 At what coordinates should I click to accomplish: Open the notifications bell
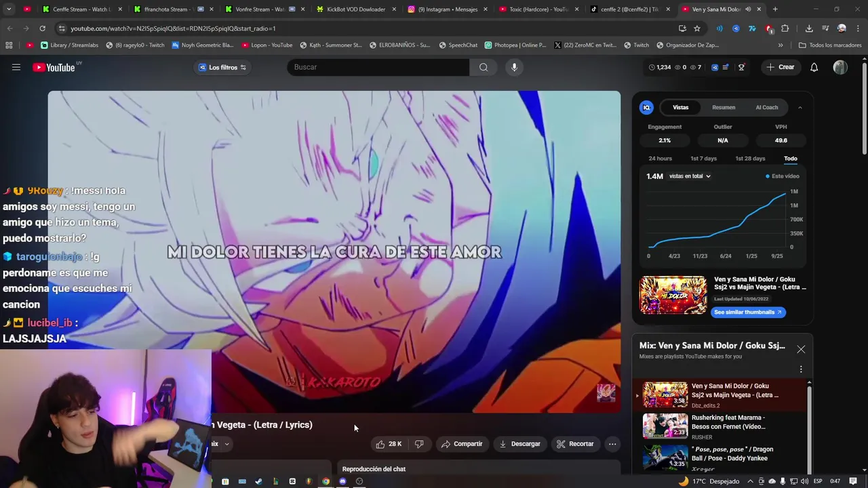coord(814,67)
